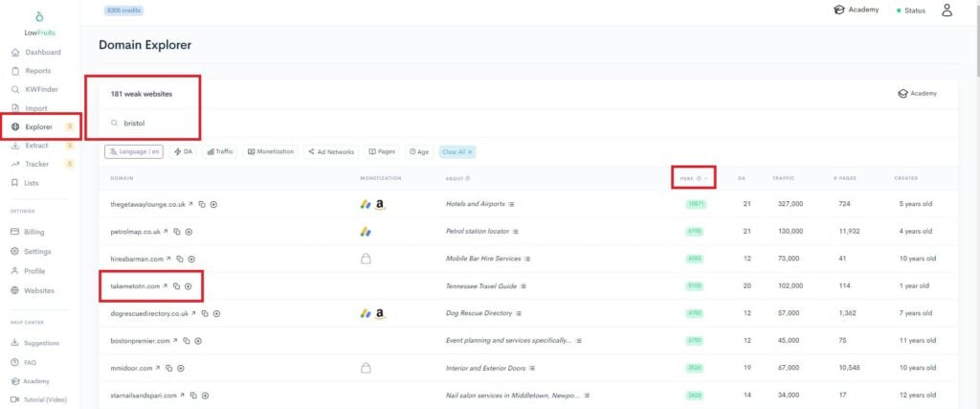Add takemetotn.com with plus icon
This screenshot has height=409, width=980.
pyautogui.click(x=189, y=285)
